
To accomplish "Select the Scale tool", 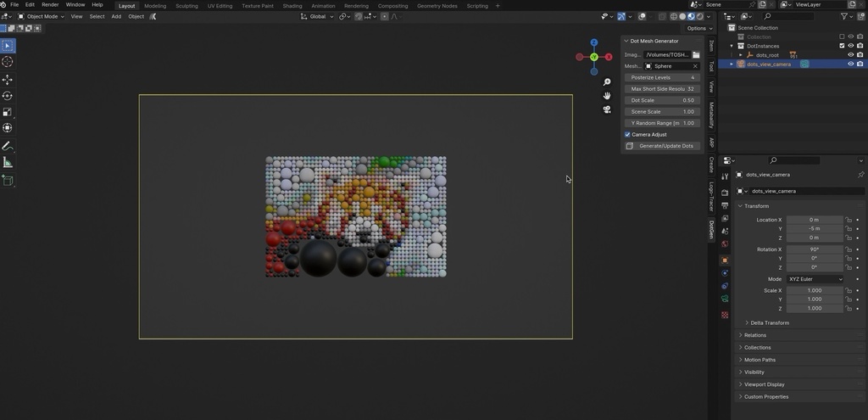I will click(x=7, y=112).
